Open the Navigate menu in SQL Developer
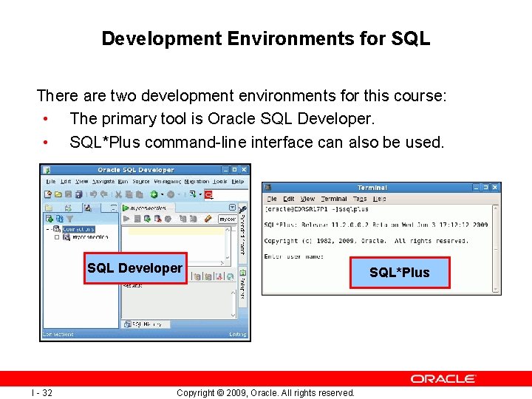Screen dimensions: 532x399 [103, 182]
